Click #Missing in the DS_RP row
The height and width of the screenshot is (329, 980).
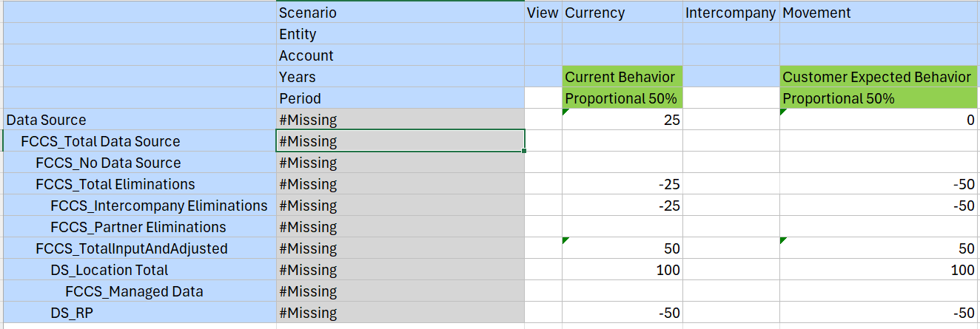(x=400, y=313)
